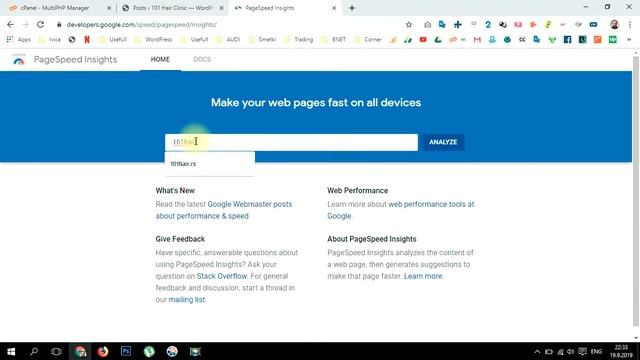Open the WordPress bookmarks folder
Viewport: 640px width, 360px height.
tap(153, 40)
